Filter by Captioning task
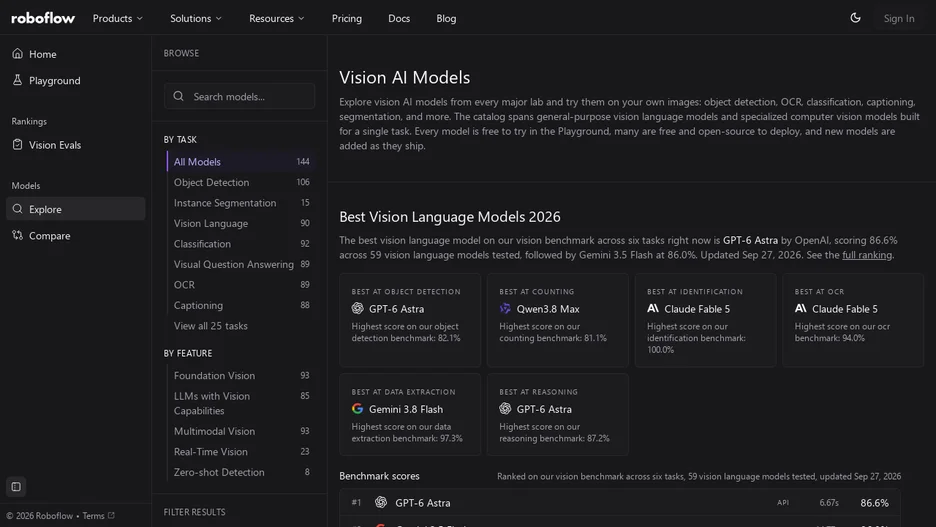Screen dimensions: 936x527 click(241, 305)
